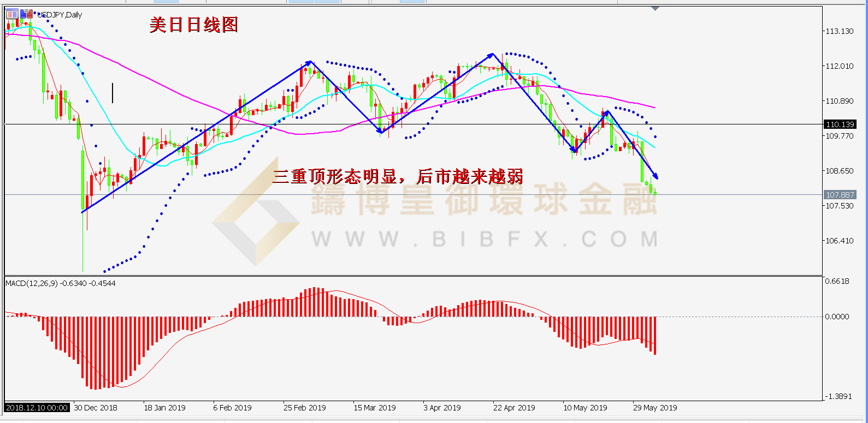Click the current price label 107.887
This screenshot has height=423, width=868.
pyautogui.click(x=840, y=195)
